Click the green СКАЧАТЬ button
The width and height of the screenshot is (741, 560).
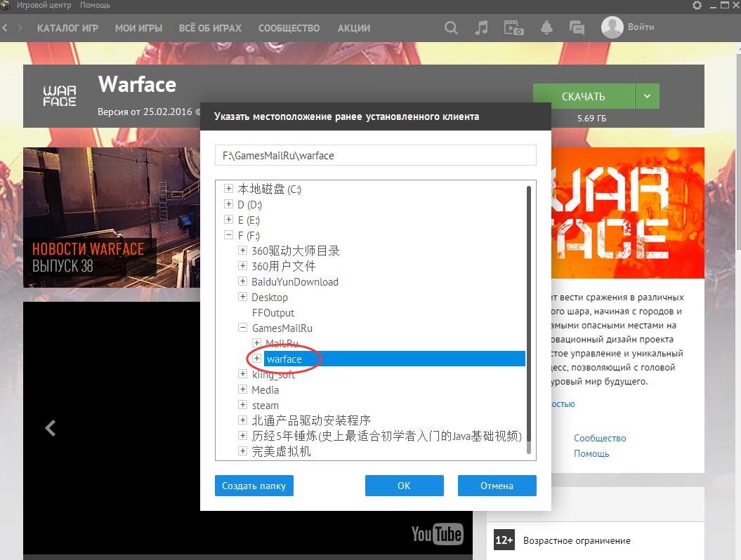[x=584, y=96]
